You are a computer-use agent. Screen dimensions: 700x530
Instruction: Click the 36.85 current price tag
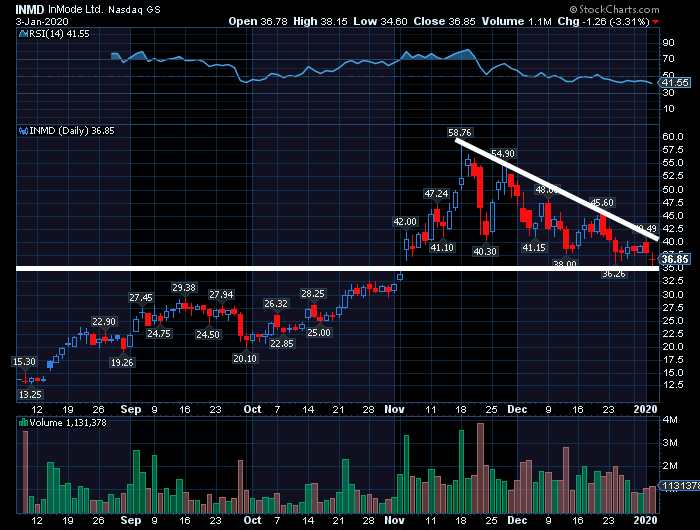click(x=675, y=259)
